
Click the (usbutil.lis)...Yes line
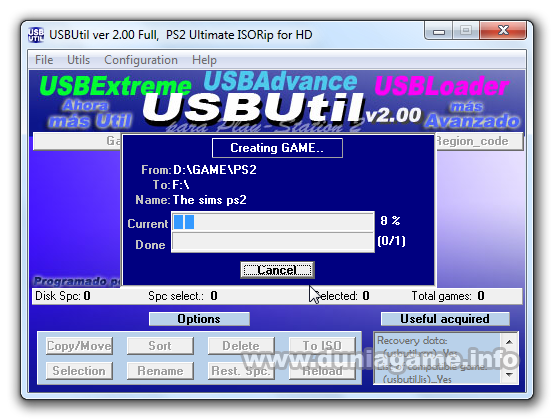pos(417,379)
